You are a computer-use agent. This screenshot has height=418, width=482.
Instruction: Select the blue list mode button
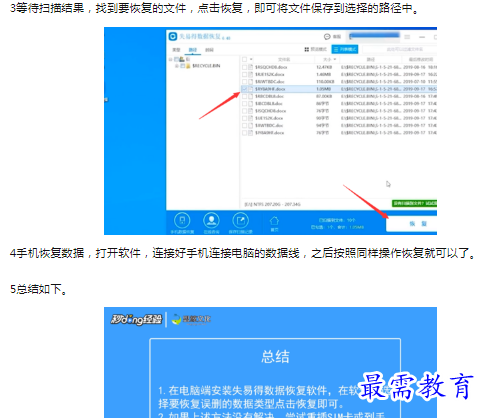coord(345,49)
